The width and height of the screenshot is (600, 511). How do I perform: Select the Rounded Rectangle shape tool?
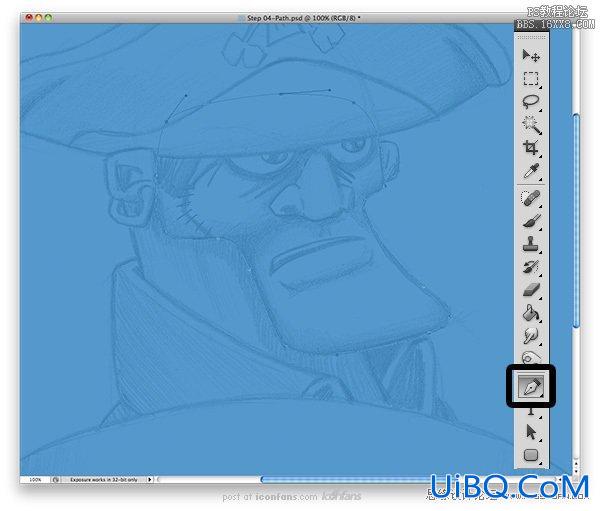coord(531,455)
